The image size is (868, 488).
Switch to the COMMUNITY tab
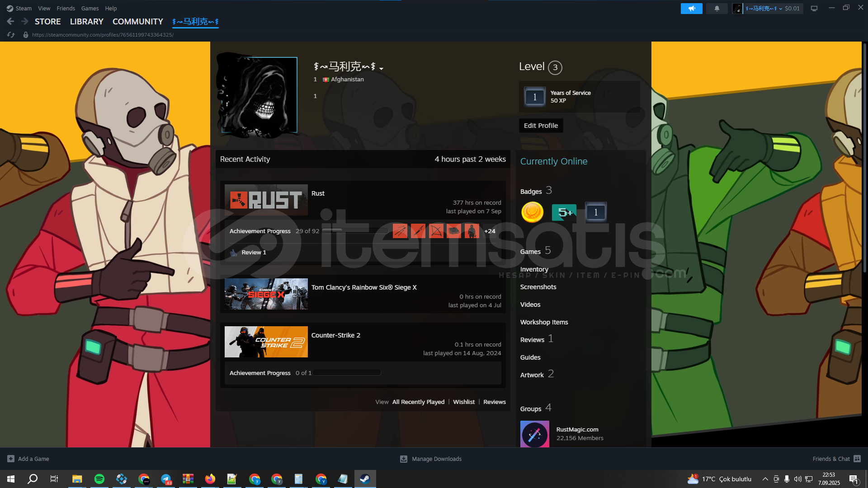tap(137, 21)
